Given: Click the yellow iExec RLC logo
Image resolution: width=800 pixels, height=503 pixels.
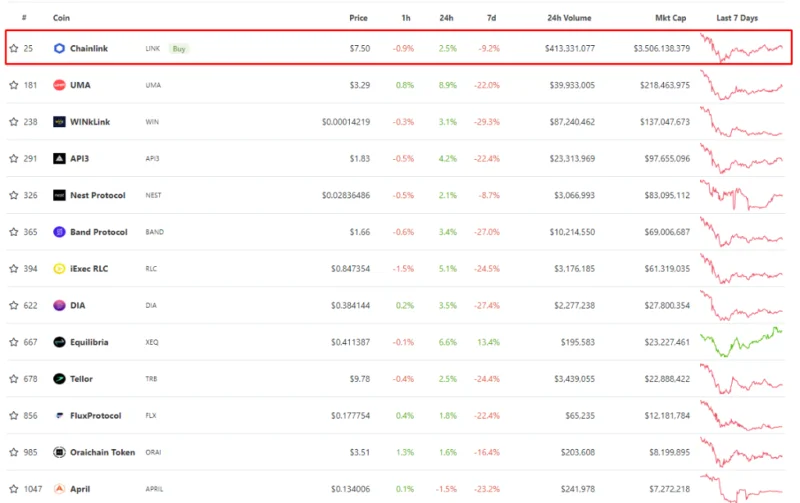Looking at the screenshot, I should (59, 269).
